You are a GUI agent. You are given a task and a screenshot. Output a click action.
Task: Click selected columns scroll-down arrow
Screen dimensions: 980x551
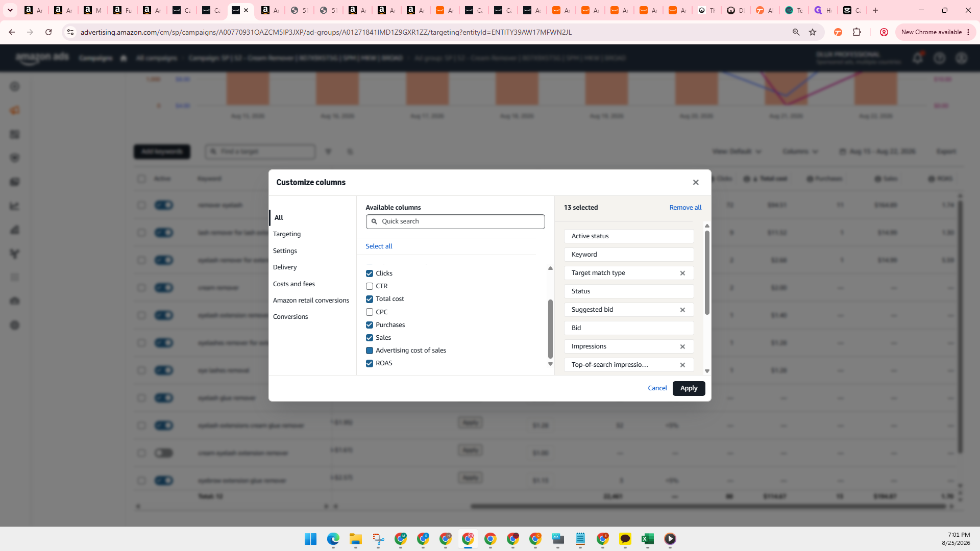[707, 371]
